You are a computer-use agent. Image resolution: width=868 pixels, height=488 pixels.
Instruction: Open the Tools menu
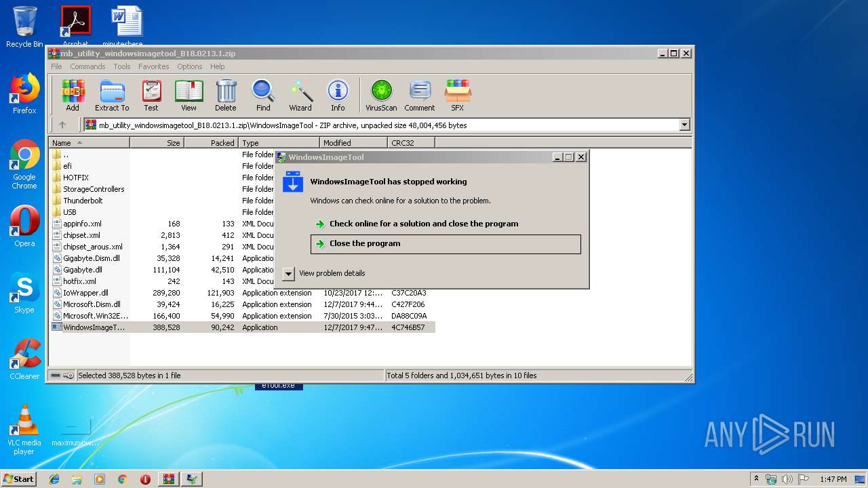pos(122,66)
